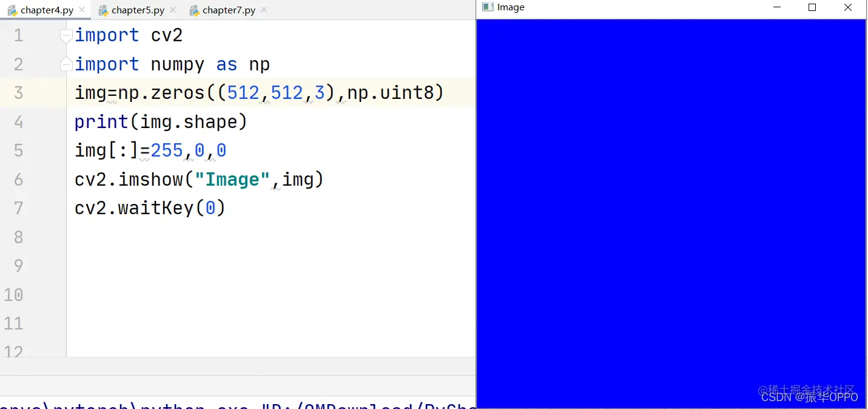Click the 255 value on line 5

click(x=167, y=150)
